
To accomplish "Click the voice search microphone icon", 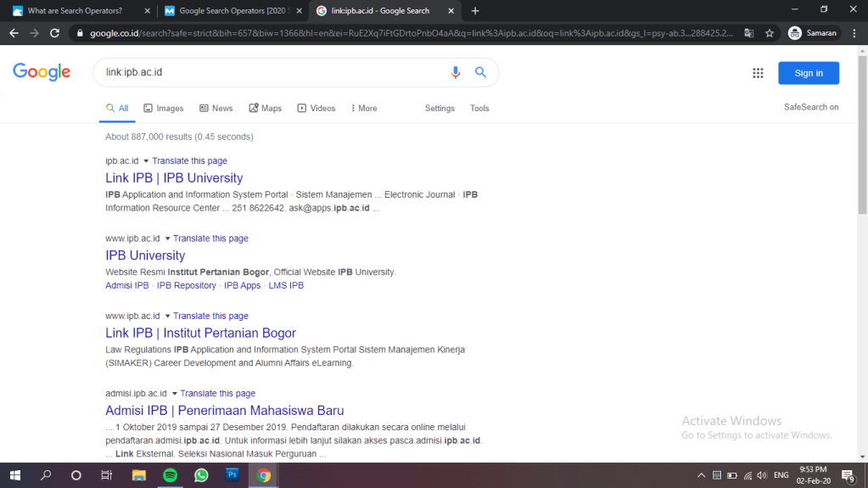I will tap(456, 73).
